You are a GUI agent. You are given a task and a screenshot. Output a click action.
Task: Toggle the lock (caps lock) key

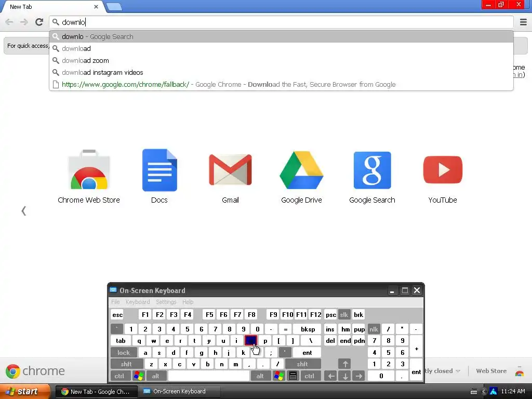[x=124, y=353]
